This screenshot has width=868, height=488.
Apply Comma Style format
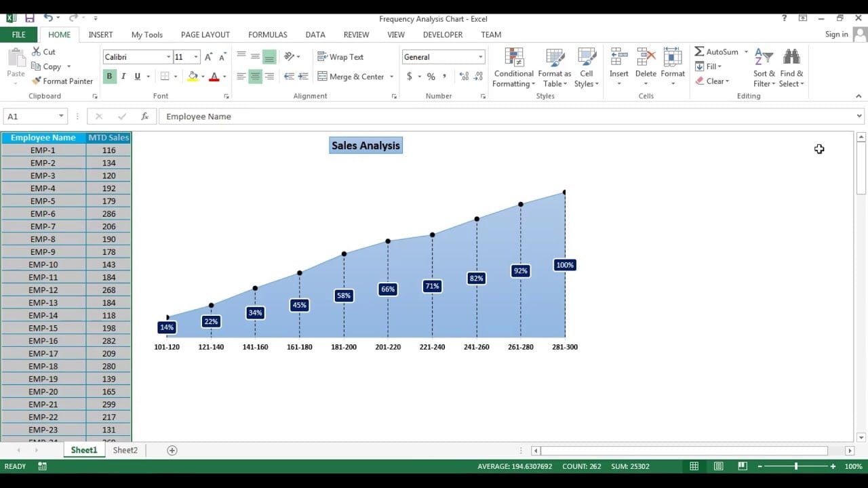[445, 77]
